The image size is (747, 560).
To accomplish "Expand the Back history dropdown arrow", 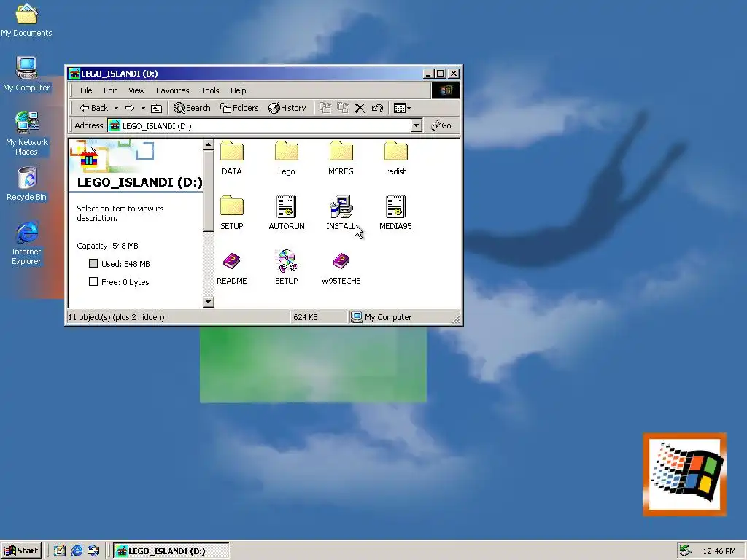I will click(116, 108).
